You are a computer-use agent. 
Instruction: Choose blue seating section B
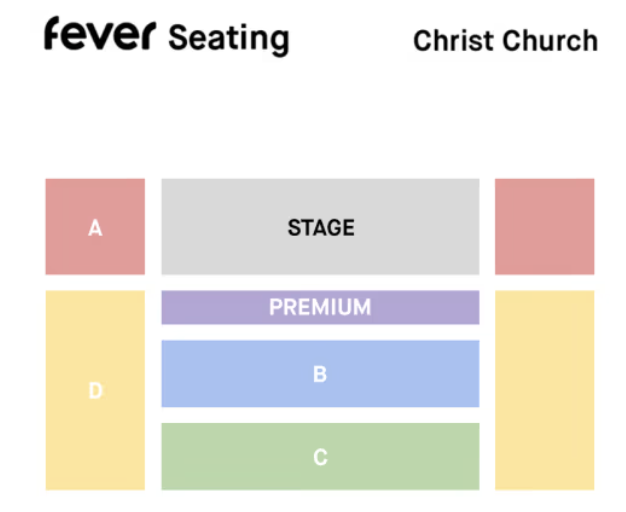click(x=320, y=374)
